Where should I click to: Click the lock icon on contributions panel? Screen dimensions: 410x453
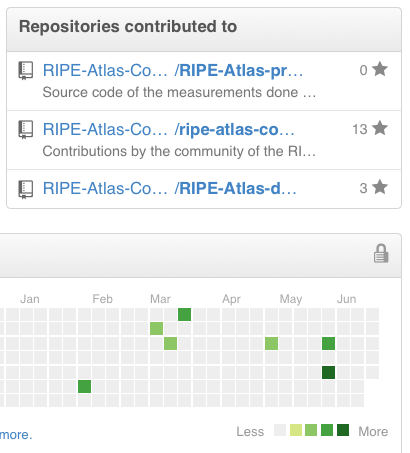coord(381,254)
